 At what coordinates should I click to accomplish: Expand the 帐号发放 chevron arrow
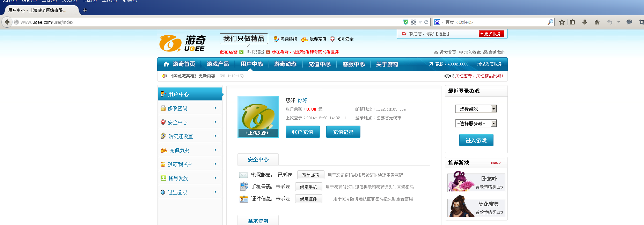(215, 178)
